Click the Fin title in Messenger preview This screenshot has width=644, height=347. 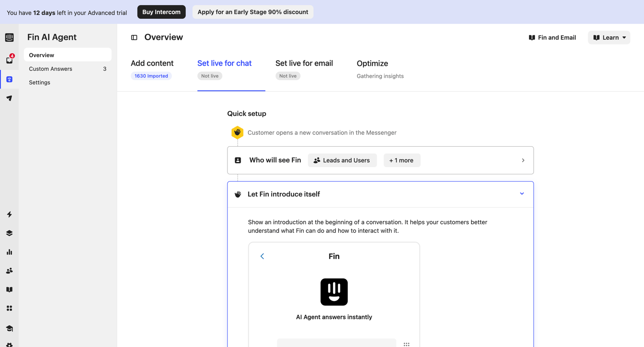[334, 256]
